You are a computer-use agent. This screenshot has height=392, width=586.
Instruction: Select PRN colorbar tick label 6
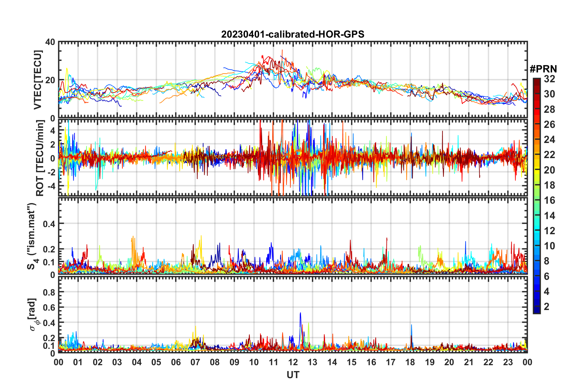tap(547, 276)
